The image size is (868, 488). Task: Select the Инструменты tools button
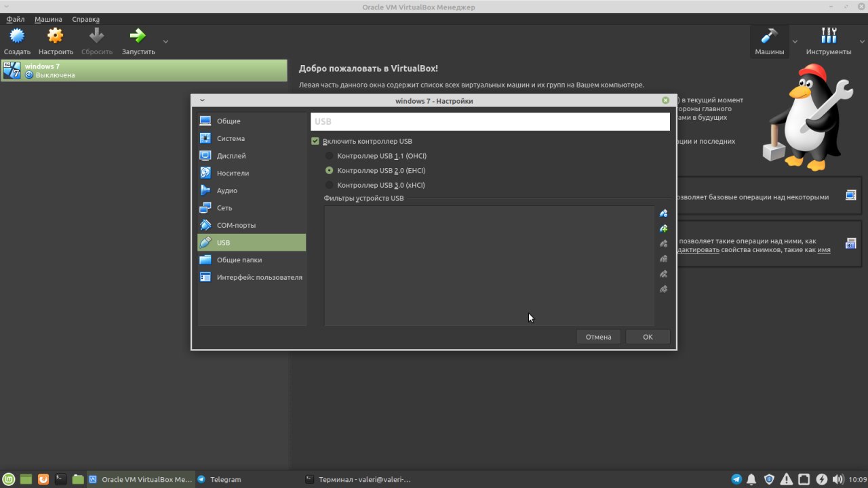(x=828, y=41)
